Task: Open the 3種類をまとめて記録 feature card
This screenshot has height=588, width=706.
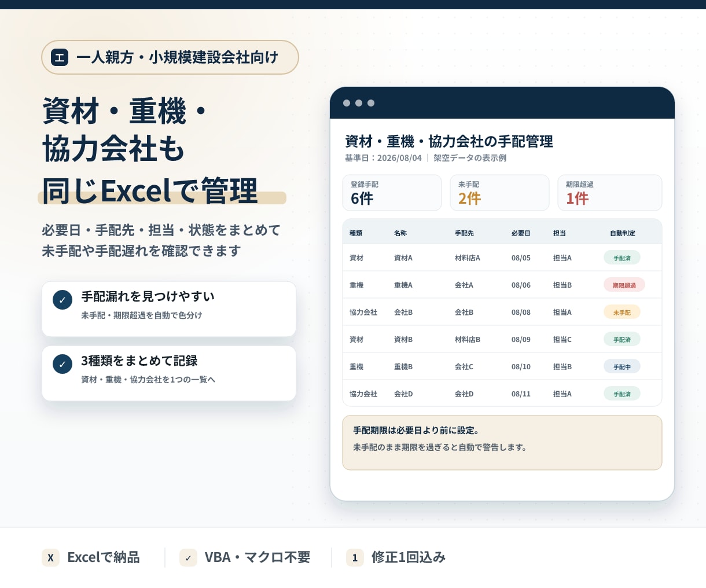Action: point(169,373)
